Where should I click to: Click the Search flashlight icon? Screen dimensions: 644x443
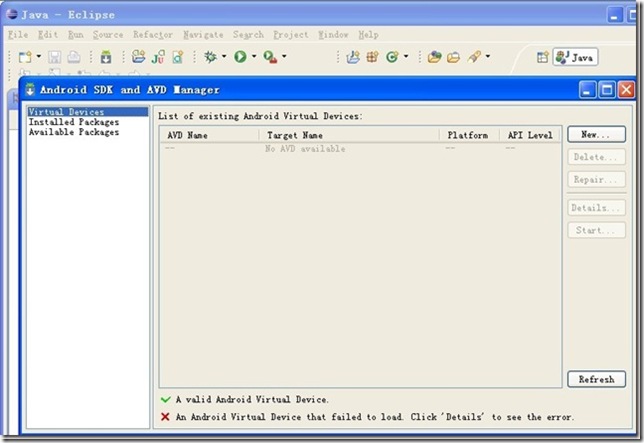coord(474,57)
